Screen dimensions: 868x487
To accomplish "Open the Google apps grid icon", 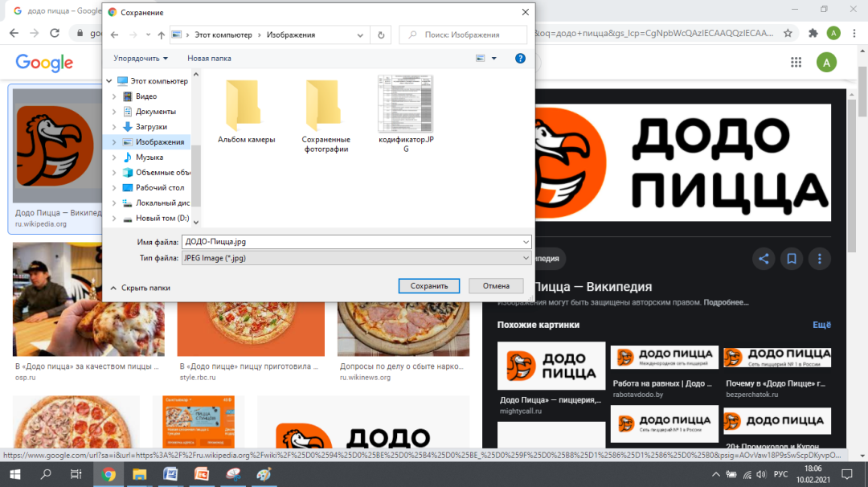I will point(796,63).
